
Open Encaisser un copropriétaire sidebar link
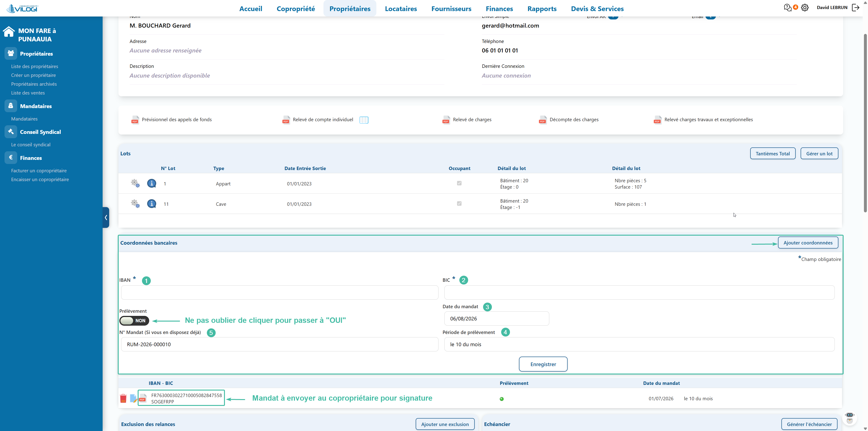point(40,179)
